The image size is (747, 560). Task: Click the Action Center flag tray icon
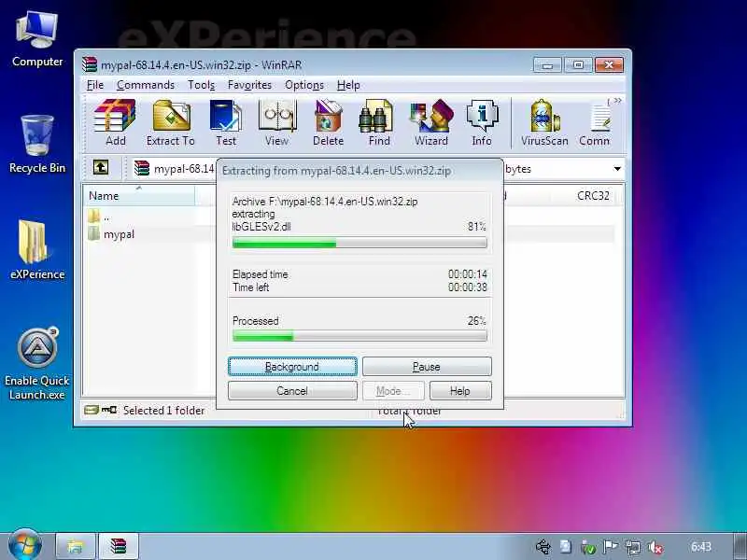tap(611, 546)
